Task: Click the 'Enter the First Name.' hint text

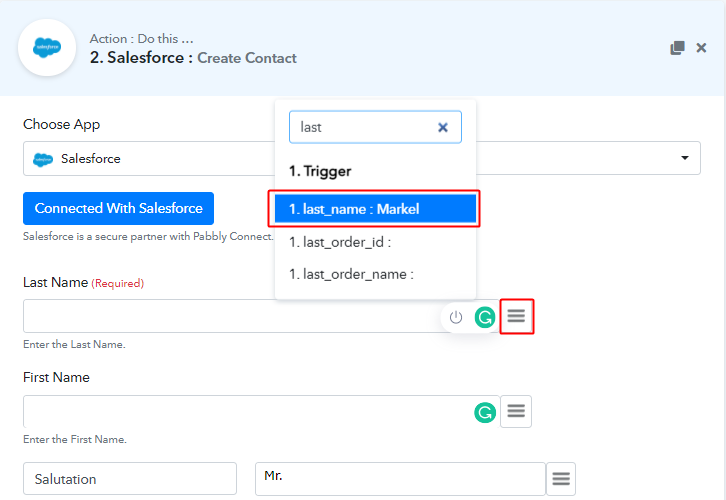Action: coord(75,439)
